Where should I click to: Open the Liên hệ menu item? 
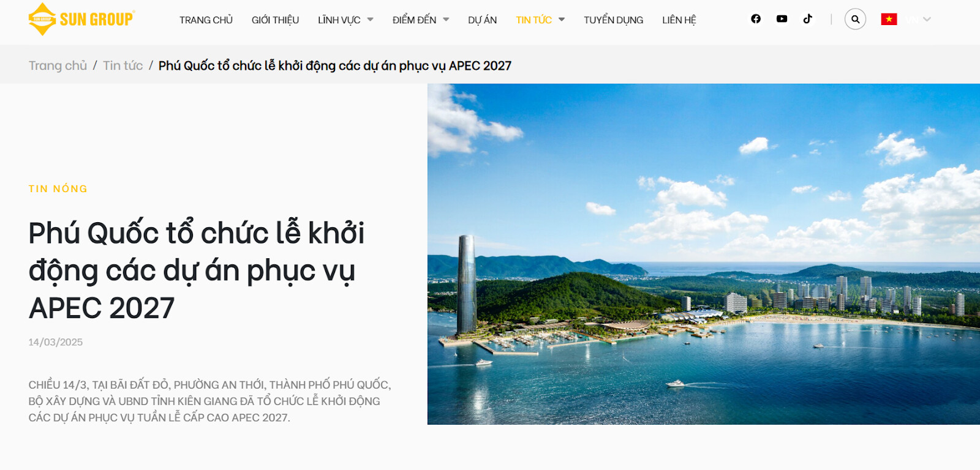679,20
